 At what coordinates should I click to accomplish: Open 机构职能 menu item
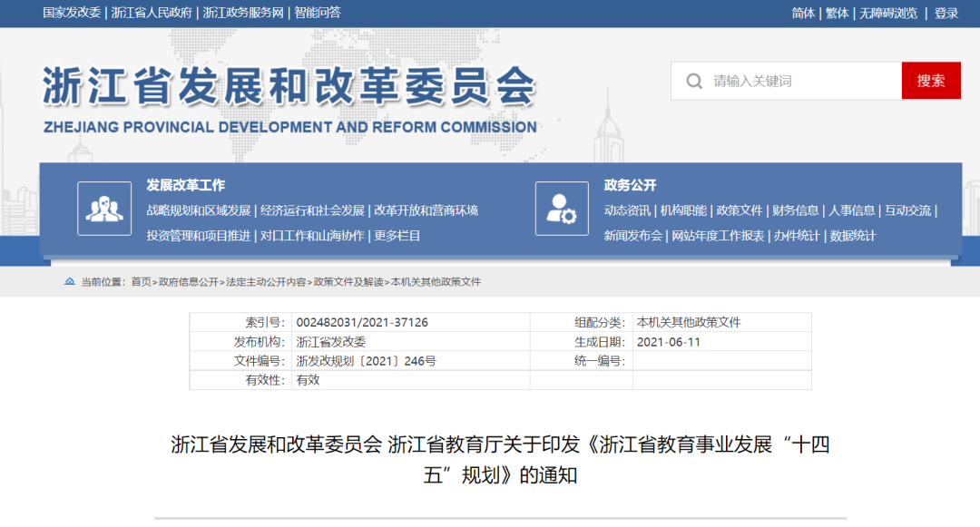683,210
